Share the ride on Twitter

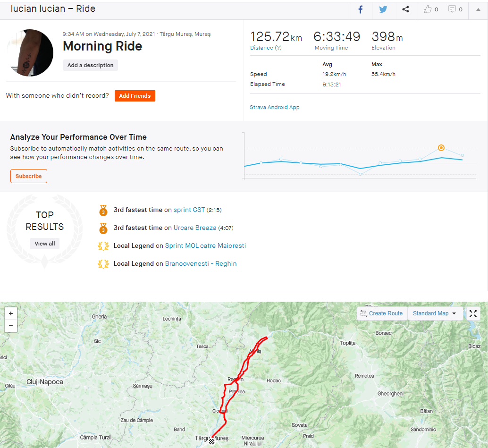pos(383,9)
